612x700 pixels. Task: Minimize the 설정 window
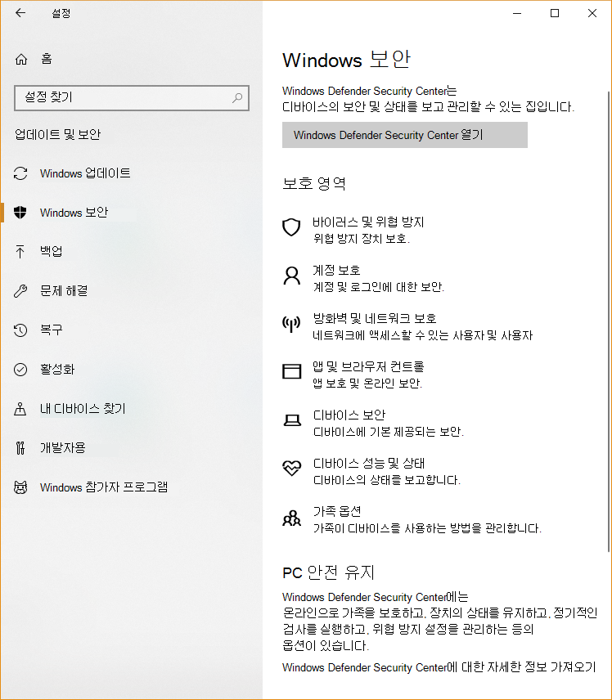click(517, 13)
